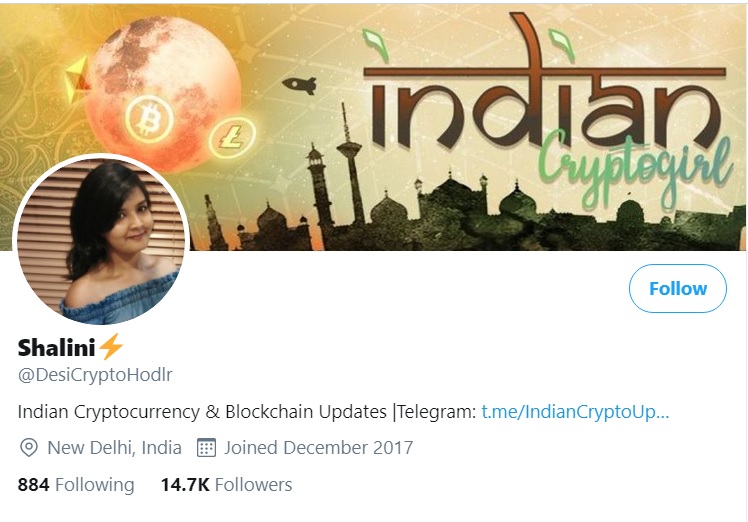Click the New Delhi, India location text
Screen dimensions: 748x522
114,448
